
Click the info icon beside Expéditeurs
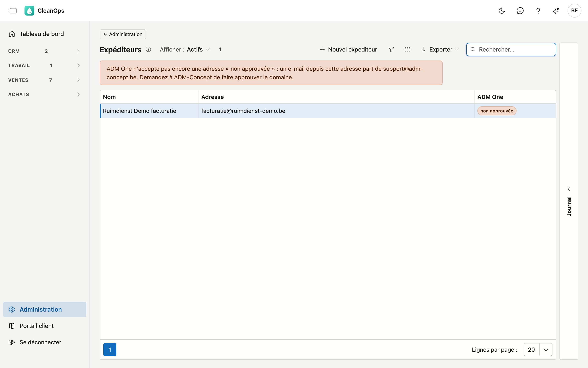(x=148, y=49)
